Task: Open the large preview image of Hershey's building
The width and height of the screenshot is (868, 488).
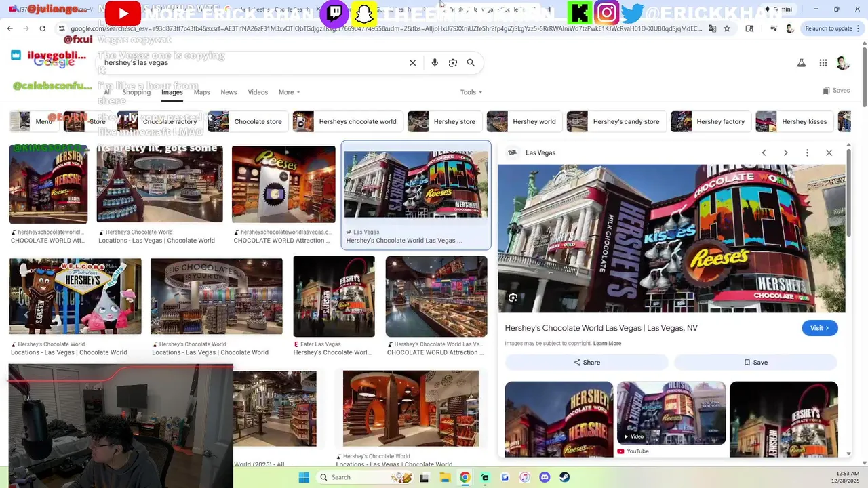Action: pyautogui.click(x=671, y=239)
